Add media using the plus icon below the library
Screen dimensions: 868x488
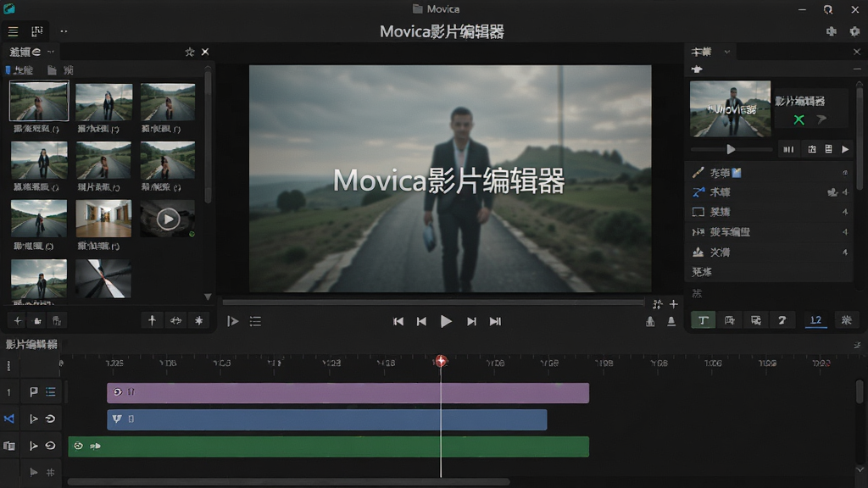(17, 321)
